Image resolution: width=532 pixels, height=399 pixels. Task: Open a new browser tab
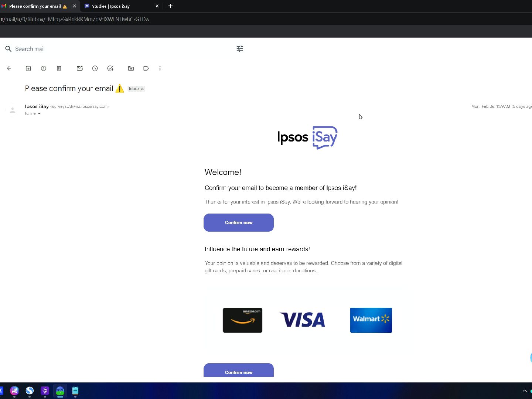click(170, 6)
